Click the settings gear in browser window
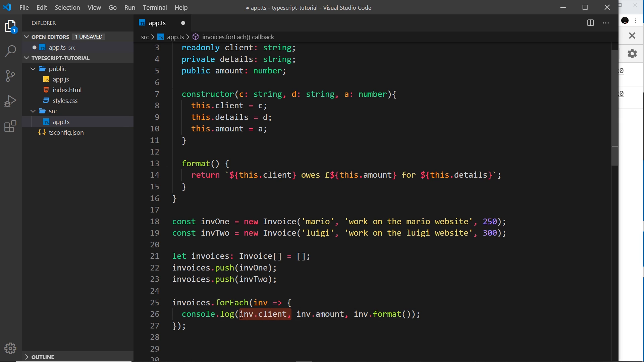This screenshot has width=644, height=362. [x=632, y=54]
